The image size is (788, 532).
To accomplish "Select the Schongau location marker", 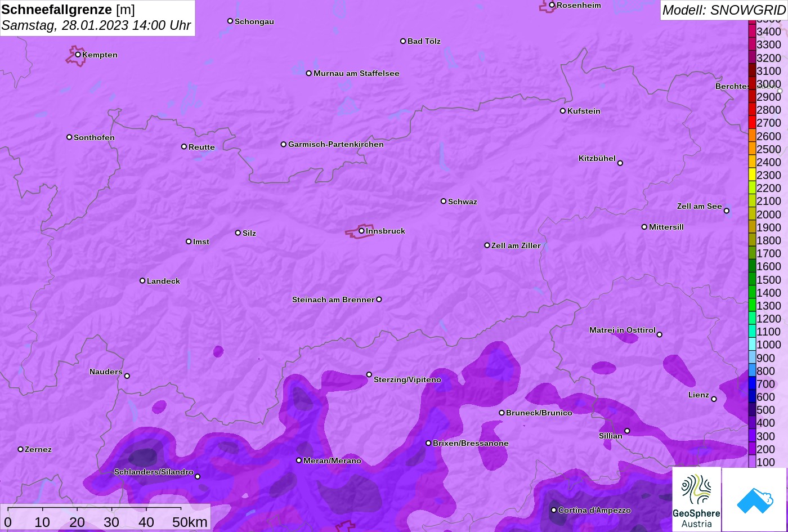I will coord(230,21).
